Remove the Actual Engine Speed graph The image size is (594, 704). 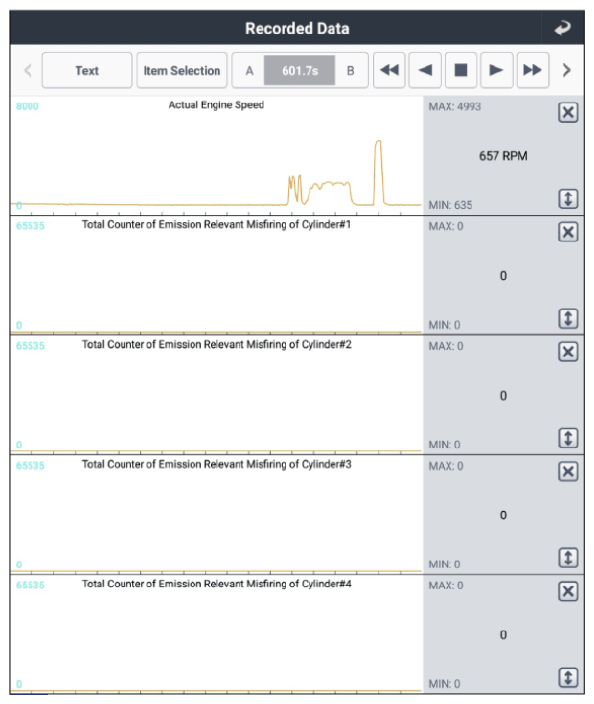(x=568, y=112)
